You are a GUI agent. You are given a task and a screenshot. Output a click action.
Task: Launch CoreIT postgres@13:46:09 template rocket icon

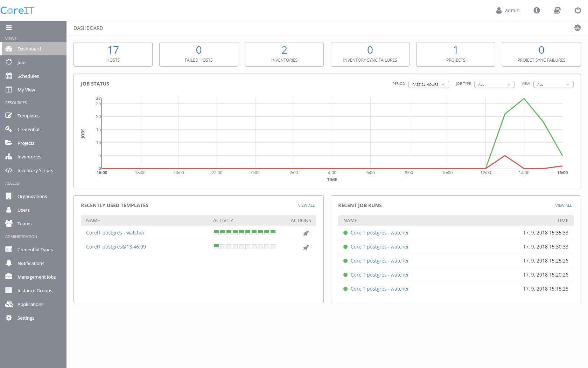(x=306, y=248)
